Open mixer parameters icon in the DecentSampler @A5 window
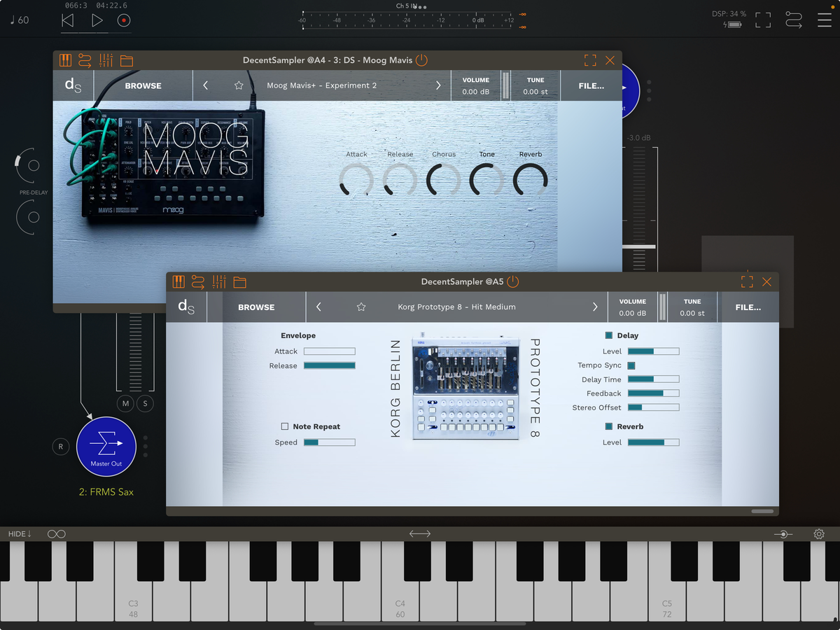 [219, 282]
